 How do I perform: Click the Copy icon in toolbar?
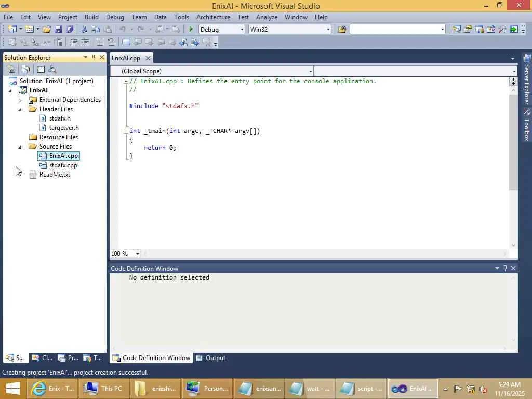click(96, 30)
